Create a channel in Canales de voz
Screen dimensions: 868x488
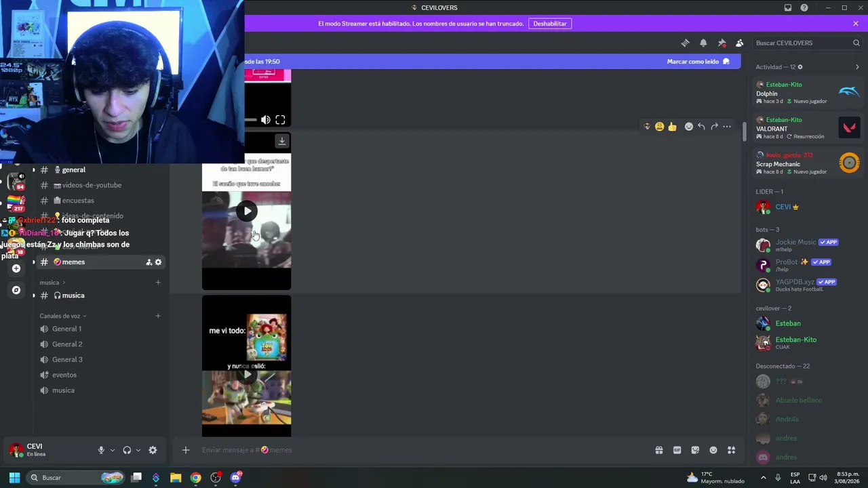[x=158, y=316]
